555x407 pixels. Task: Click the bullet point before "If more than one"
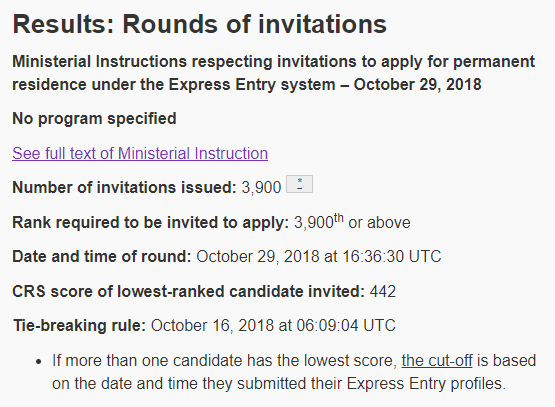39,362
